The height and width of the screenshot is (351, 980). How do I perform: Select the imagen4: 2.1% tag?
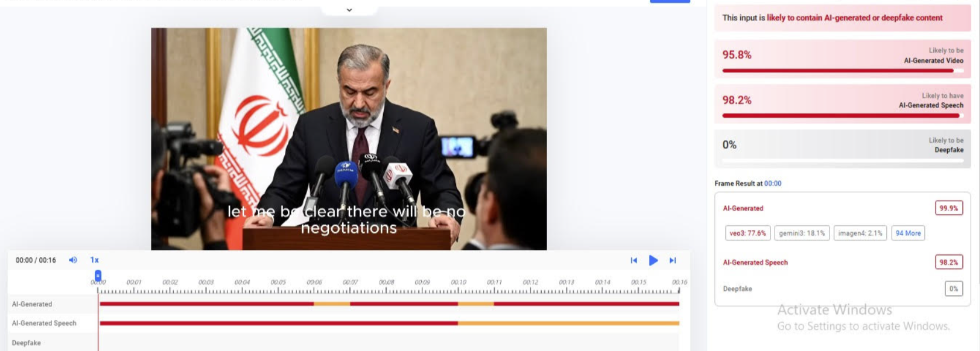pyautogui.click(x=860, y=233)
